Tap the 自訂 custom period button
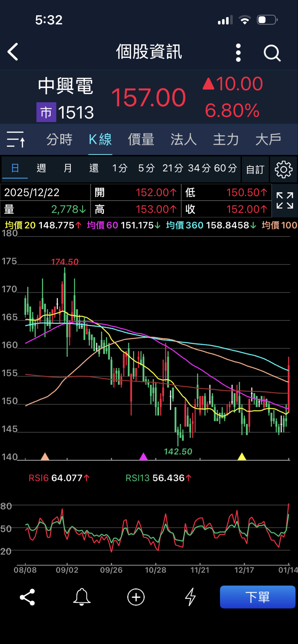 point(255,169)
